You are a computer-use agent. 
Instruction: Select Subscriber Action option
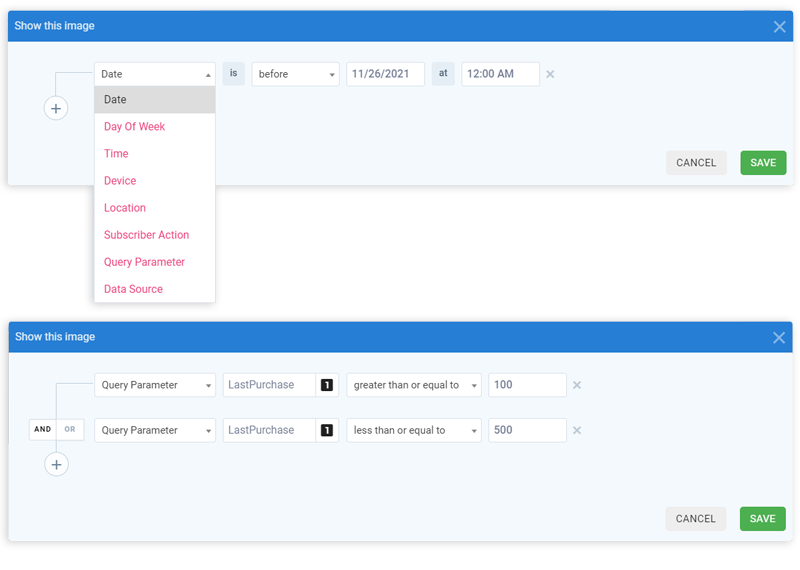point(146,235)
